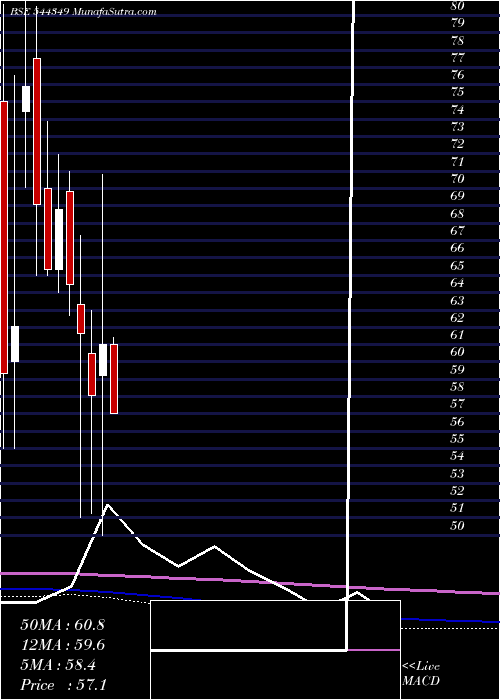Viewport: 500px width, 700px height.
Task: Click the 55 price axis label
Action: [x=458, y=439]
